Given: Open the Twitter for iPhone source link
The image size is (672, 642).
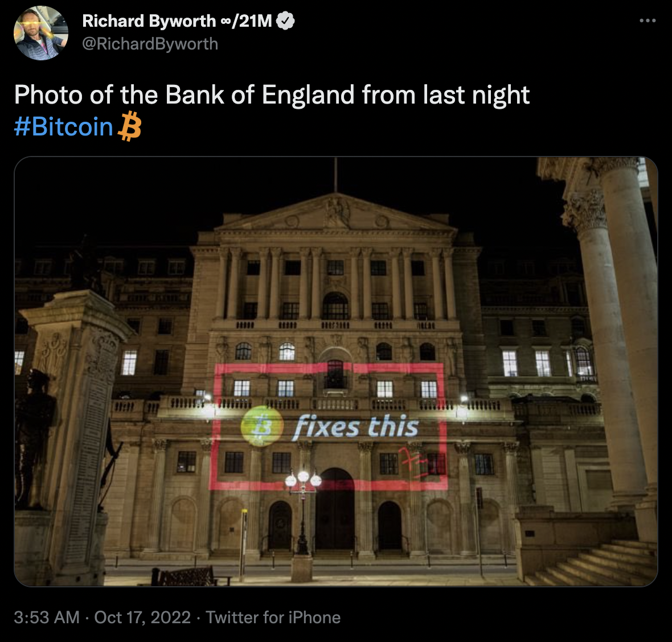Looking at the screenshot, I should tap(273, 618).
